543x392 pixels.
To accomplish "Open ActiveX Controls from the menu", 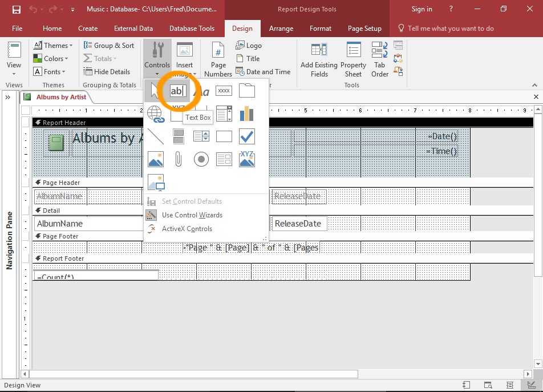I will tap(187, 229).
